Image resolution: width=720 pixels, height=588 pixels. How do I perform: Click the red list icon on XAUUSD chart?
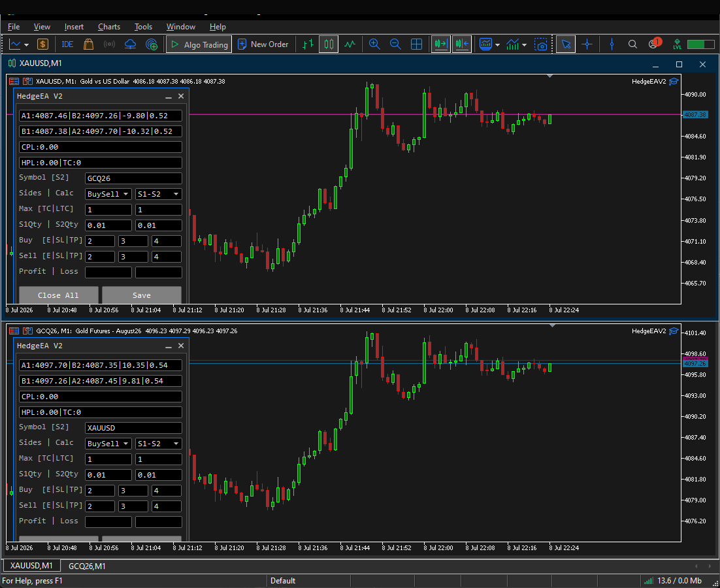(x=14, y=81)
